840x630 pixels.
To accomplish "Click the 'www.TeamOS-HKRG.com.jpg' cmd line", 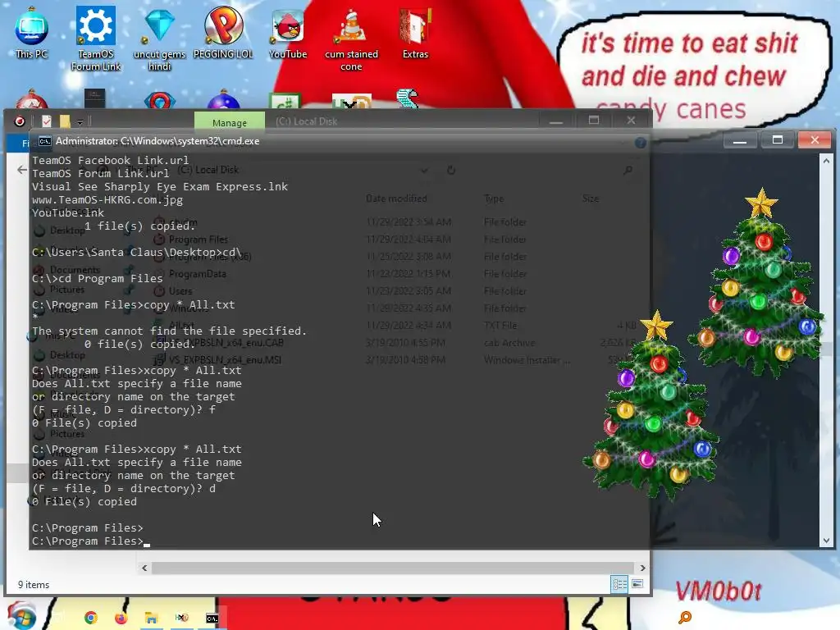I will point(107,200).
